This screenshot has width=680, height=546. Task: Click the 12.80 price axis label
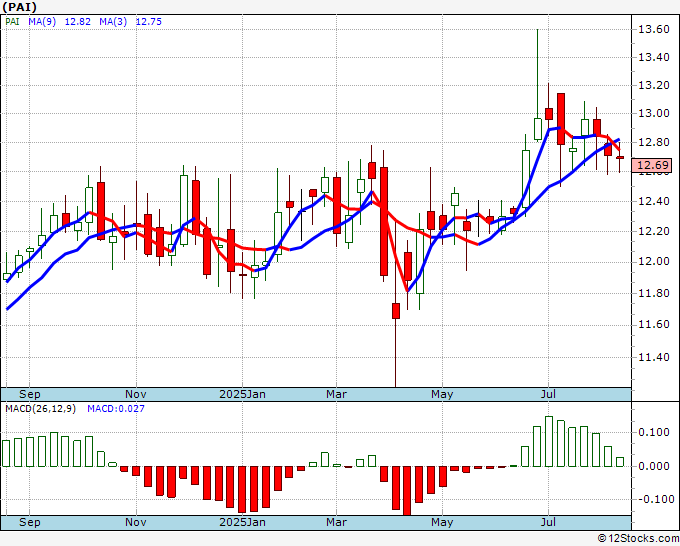coord(654,143)
